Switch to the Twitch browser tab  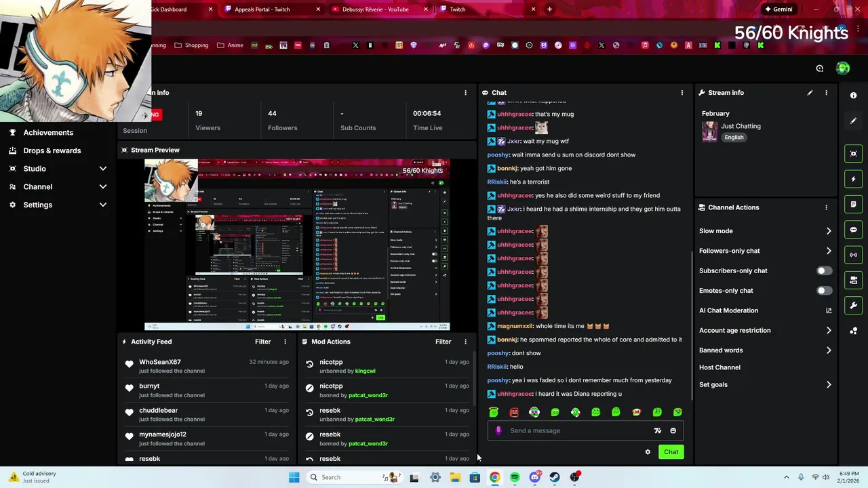487,9
